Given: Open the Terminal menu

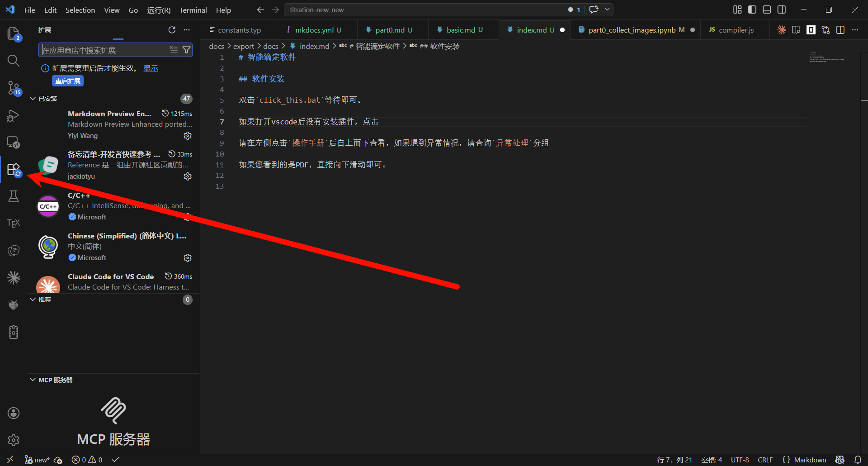Looking at the screenshot, I should (193, 10).
